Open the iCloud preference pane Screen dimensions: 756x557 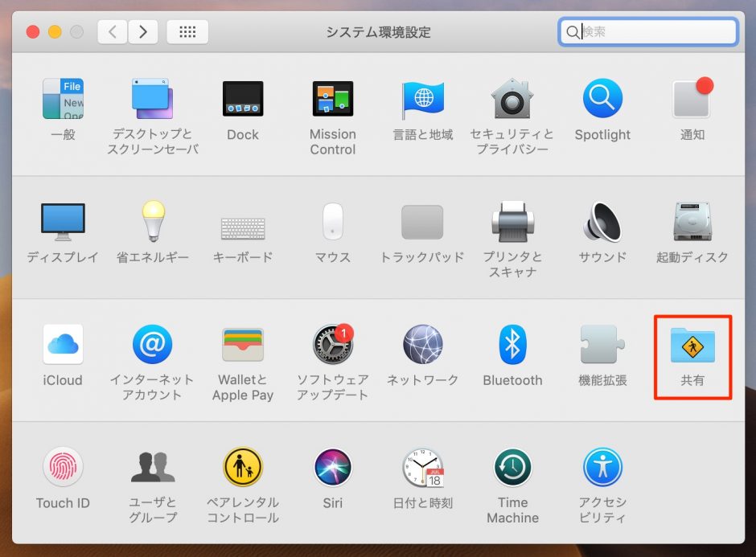(63, 346)
